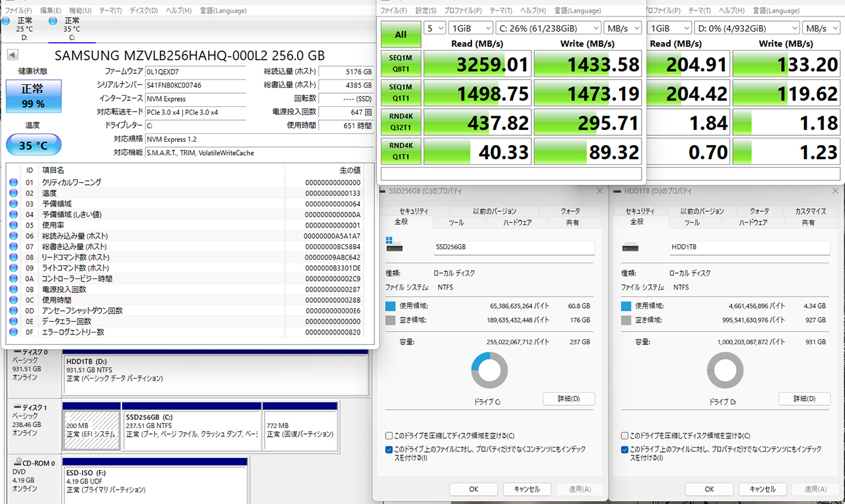Click the CD-ROM 0 disc icon
Screen dimensions: 845x504
coord(17,463)
